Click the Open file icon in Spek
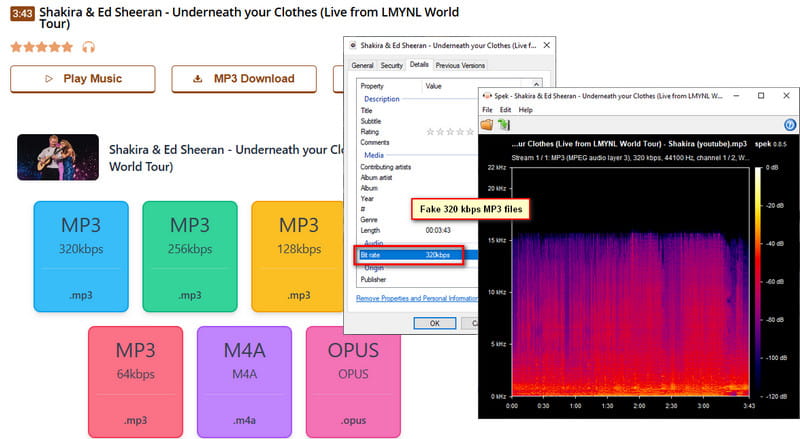Viewport: 800px width, 439px height. pyautogui.click(x=487, y=125)
